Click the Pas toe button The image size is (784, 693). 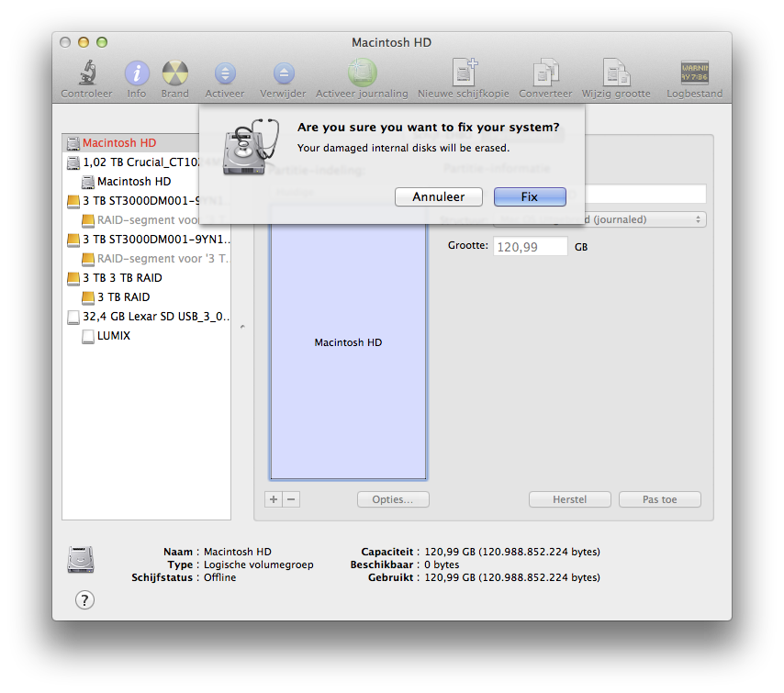pos(659,499)
